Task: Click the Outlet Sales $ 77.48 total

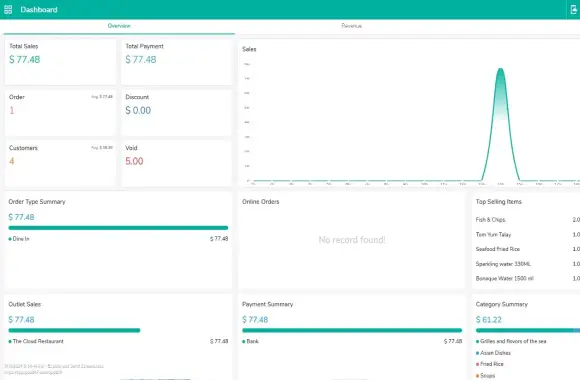Action: pyautogui.click(x=21, y=320)
